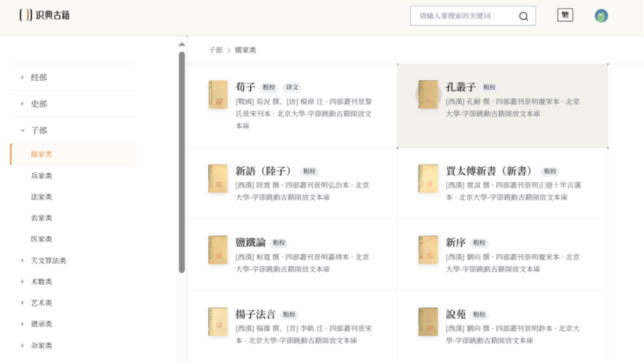Click the 孔叢子 book cover icon
The image size is (644, 362).
428,94
